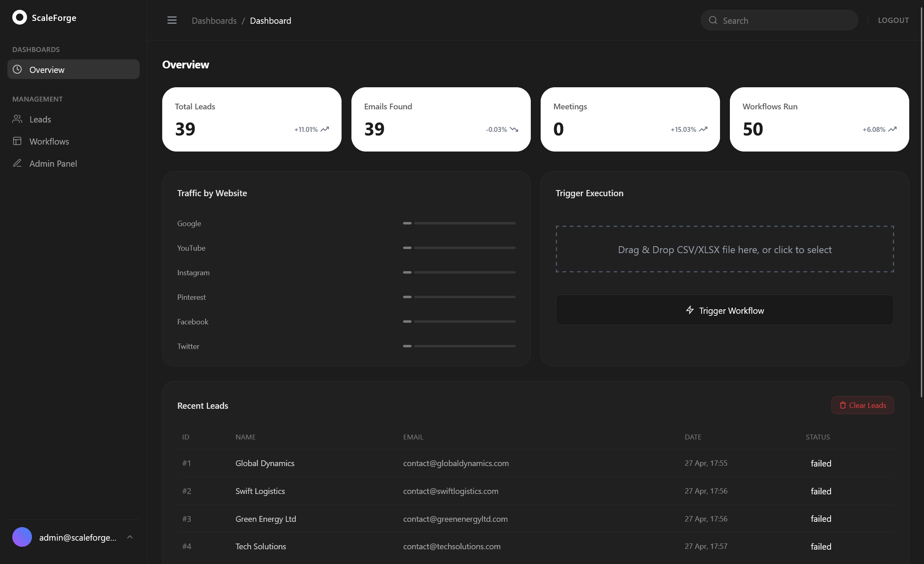Click the Meetings value 0
Image resolution: width=924 pixels, height=564 pixels.
click(559, 129)
